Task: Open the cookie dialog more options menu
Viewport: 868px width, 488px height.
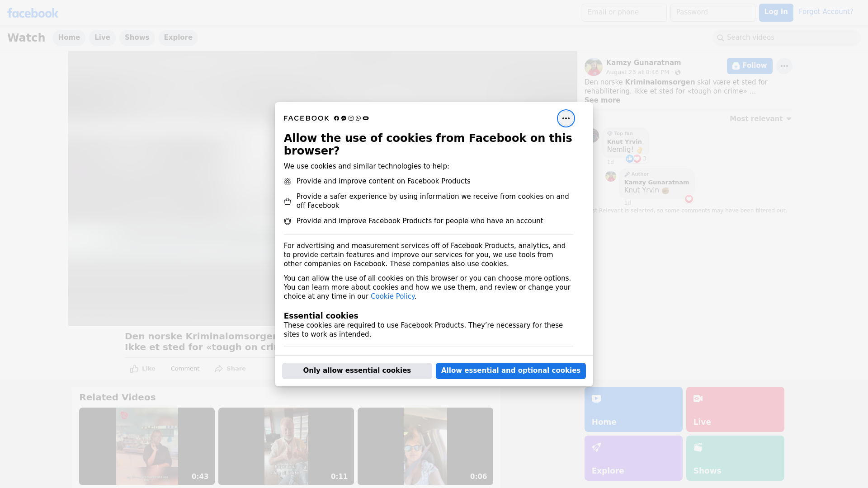Action: [x=566, y=118]
